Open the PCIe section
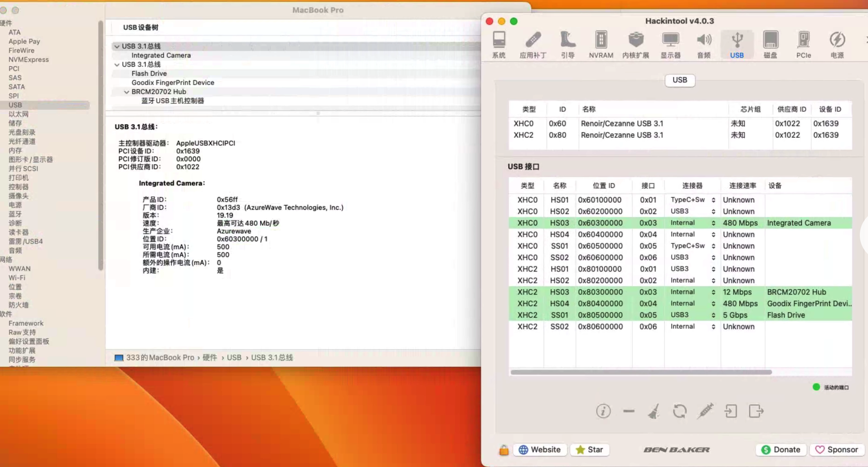868x467 pixels. click(803, 44)
